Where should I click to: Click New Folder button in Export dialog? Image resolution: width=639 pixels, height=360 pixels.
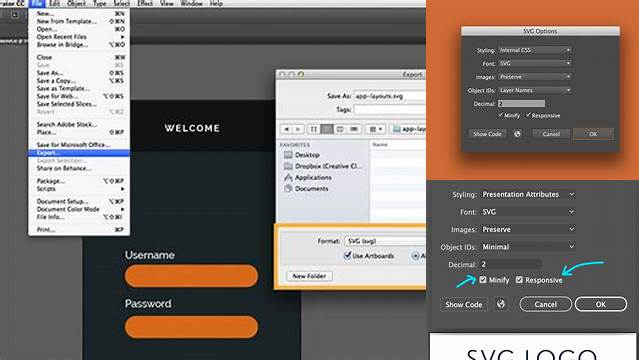pyautogui.click(x=309, y=276)
